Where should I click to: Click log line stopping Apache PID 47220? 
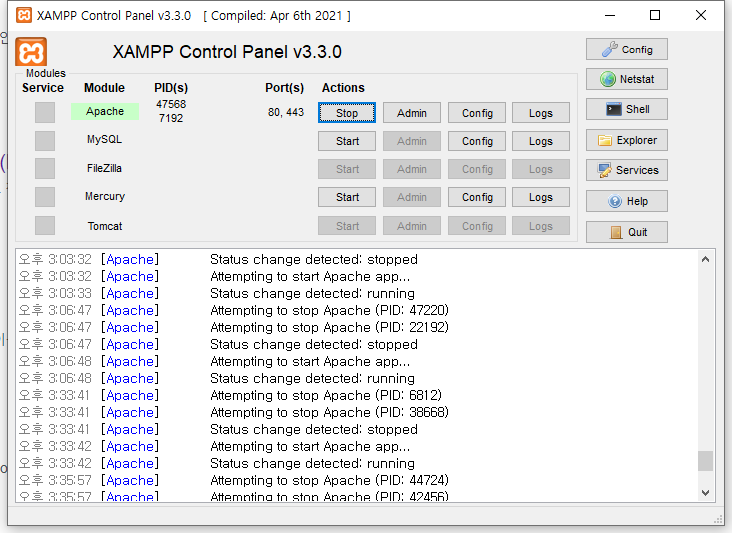pos(233,310)
